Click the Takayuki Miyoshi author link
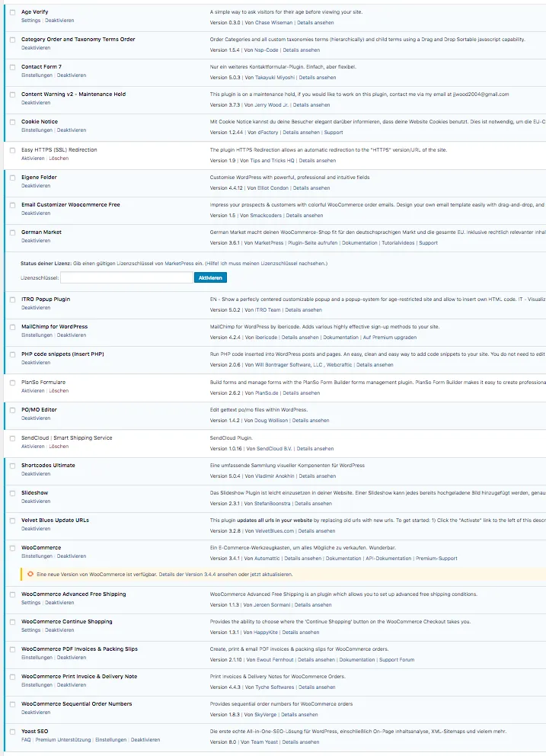 [x=274, y=77]
